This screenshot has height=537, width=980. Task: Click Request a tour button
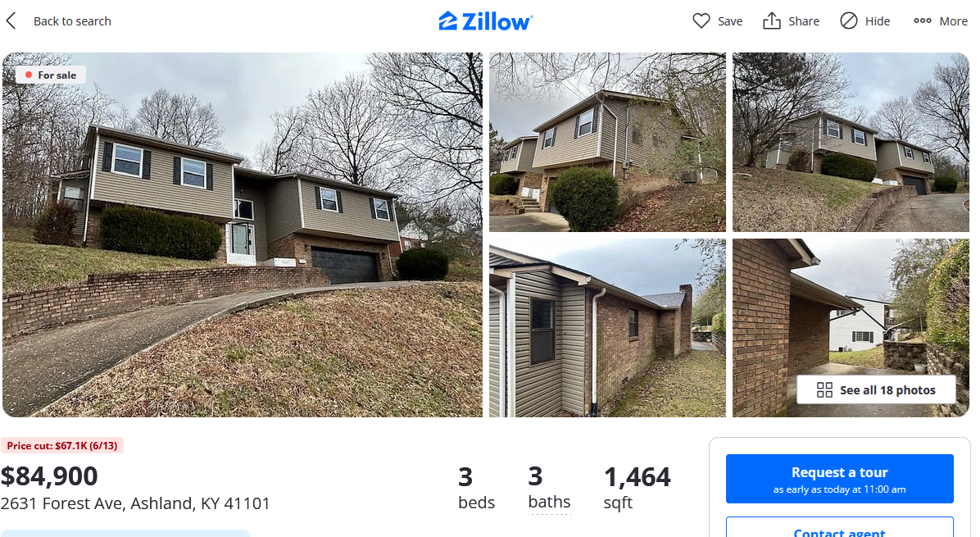(x=839, y=479)
